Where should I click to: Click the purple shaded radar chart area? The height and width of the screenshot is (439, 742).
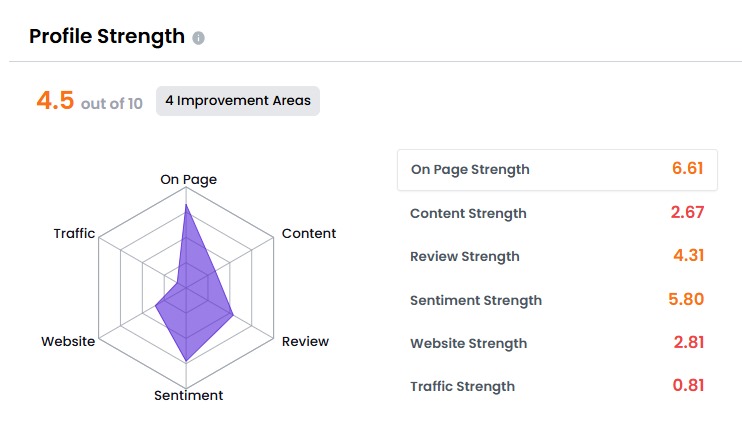193,305
